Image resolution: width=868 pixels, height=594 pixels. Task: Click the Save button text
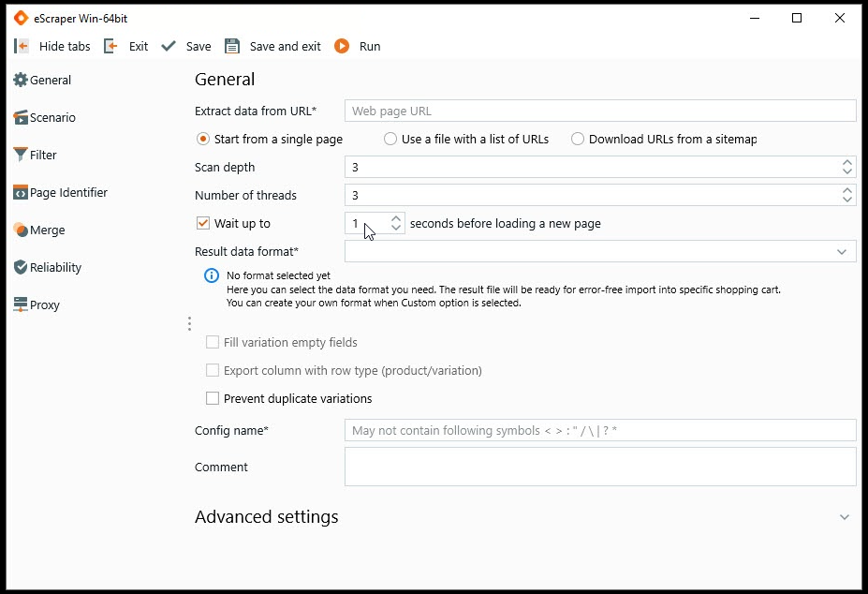[x=199, y=47]
